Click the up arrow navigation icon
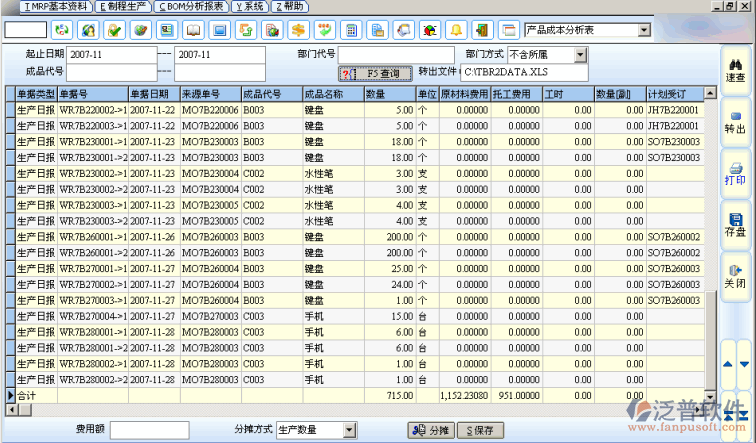Viewport: 756px width, 443px height. tap(728, 365)
